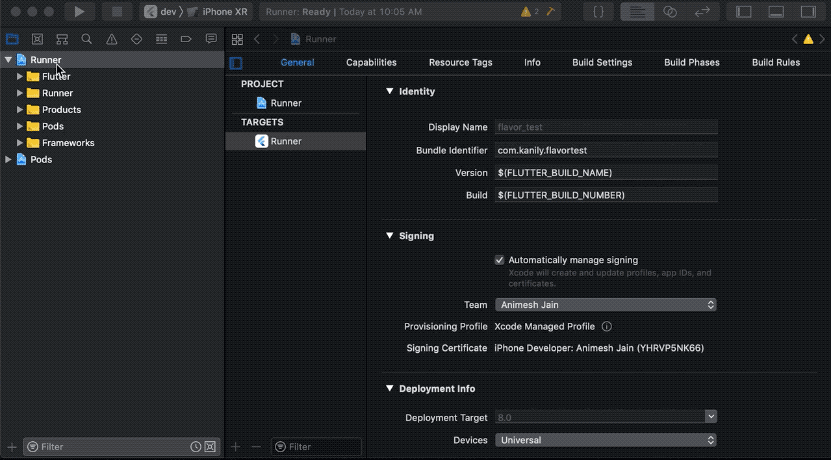Switch to the General tab

tap(297, 63)
